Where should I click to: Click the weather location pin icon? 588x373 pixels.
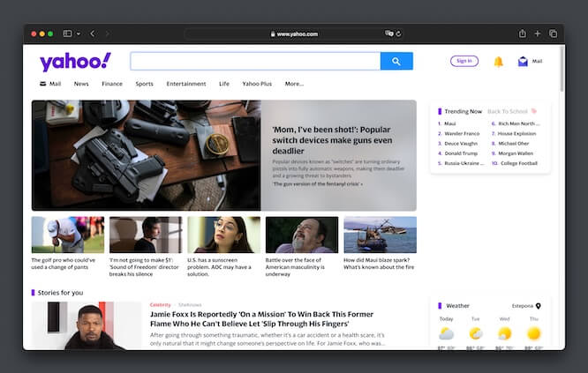pyautogui.click(x=539, y=306)
